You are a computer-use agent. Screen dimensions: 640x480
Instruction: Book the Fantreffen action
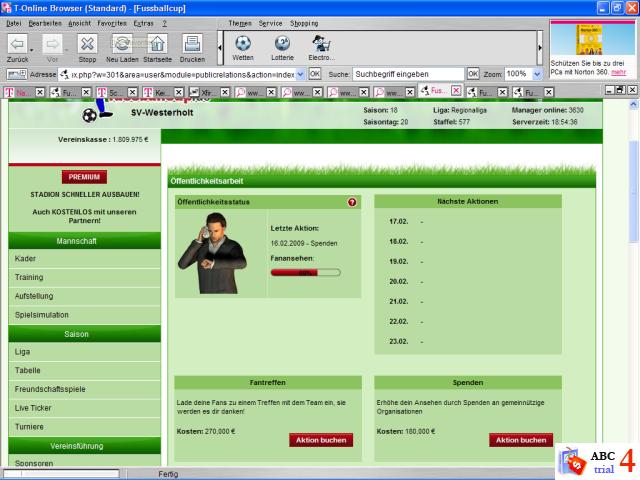pos(320,440)
